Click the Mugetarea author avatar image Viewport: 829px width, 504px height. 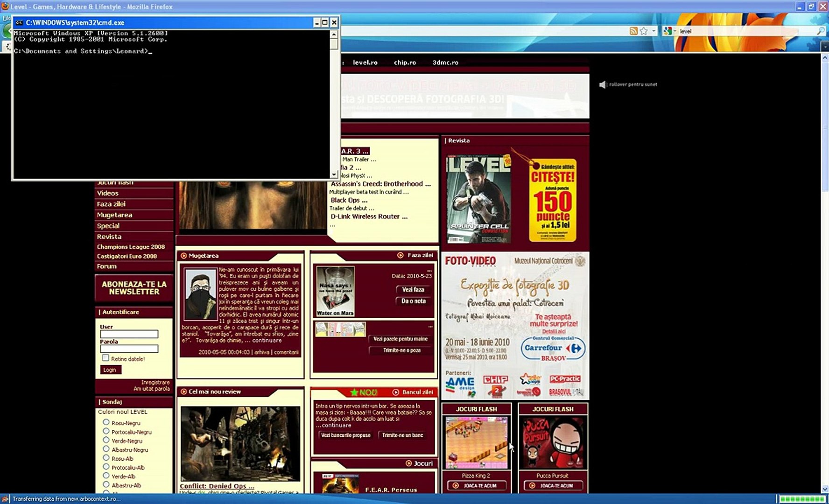(201, 294)
